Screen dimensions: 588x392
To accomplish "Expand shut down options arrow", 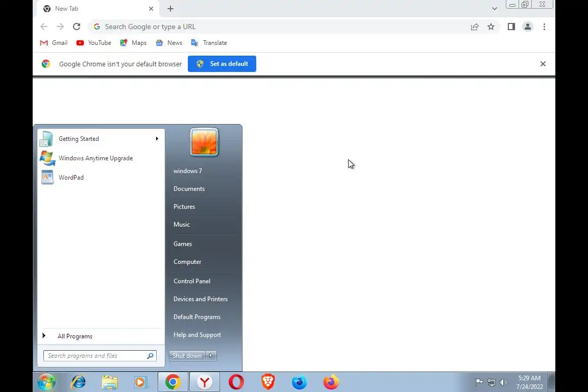I will click(211, 356).
